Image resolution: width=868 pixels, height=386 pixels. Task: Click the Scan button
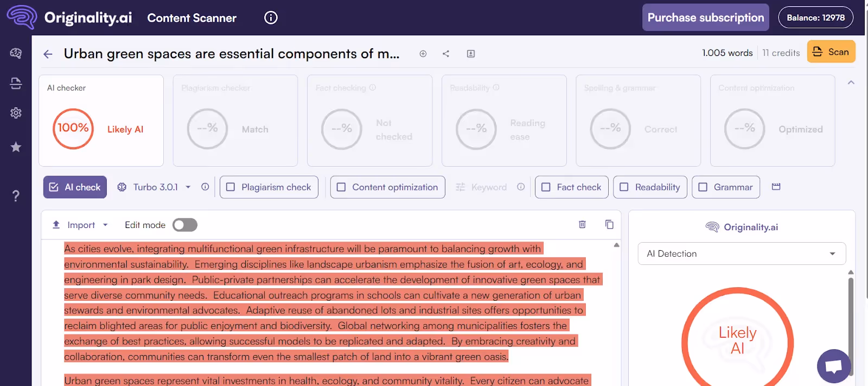click(831, 52)
